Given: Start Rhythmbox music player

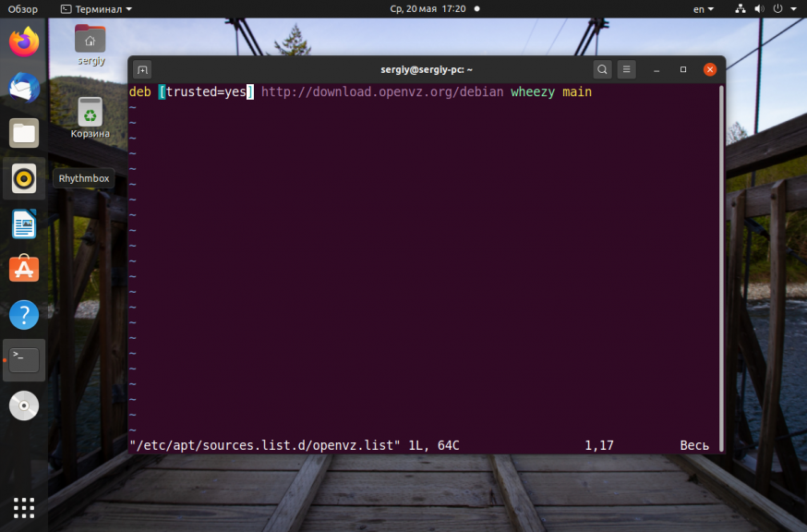Looking at the screenshot, I should point(23,178).
